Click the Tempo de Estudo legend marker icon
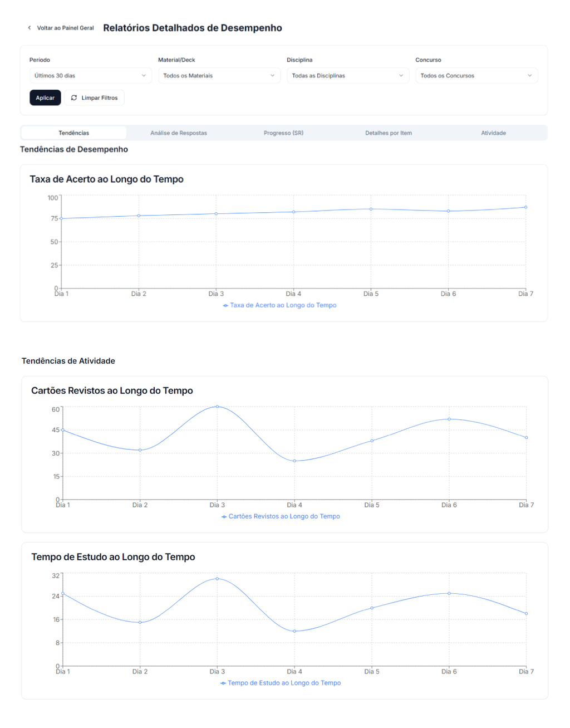This screenshot has height=728, width=570. [223, 683]
